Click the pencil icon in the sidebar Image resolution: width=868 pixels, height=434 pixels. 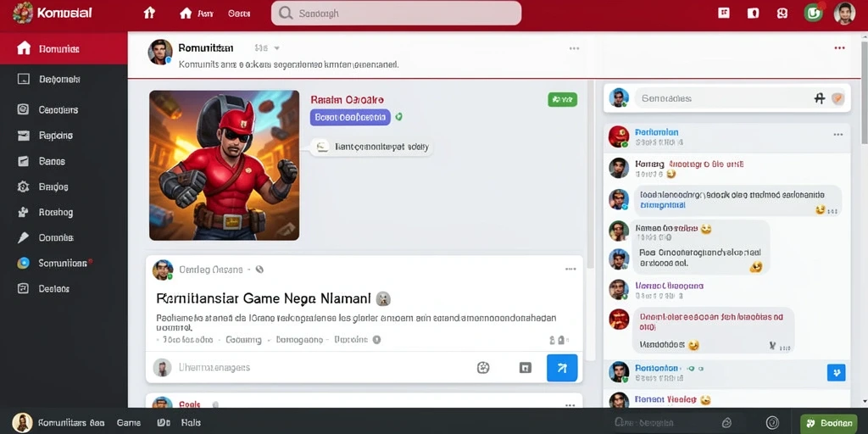(x=23, y=237)
